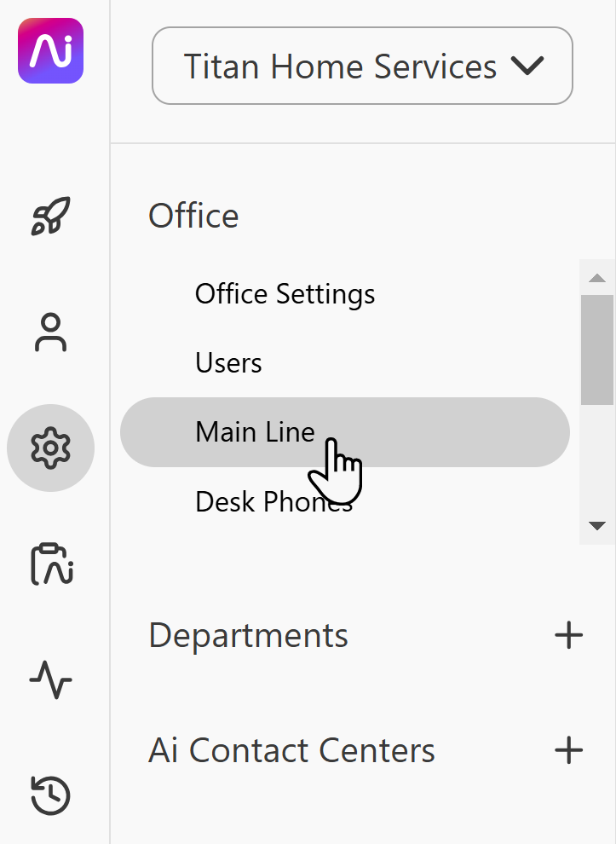The height and width of the screenshot is (844, 616).
Task: Click the scrollbar up arrow
Action: point(597,276)
